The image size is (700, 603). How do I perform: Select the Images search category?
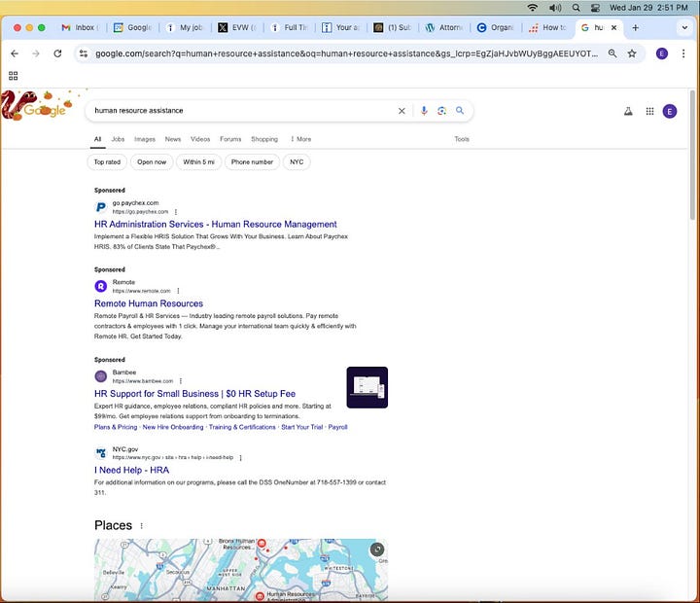(145, 139)
